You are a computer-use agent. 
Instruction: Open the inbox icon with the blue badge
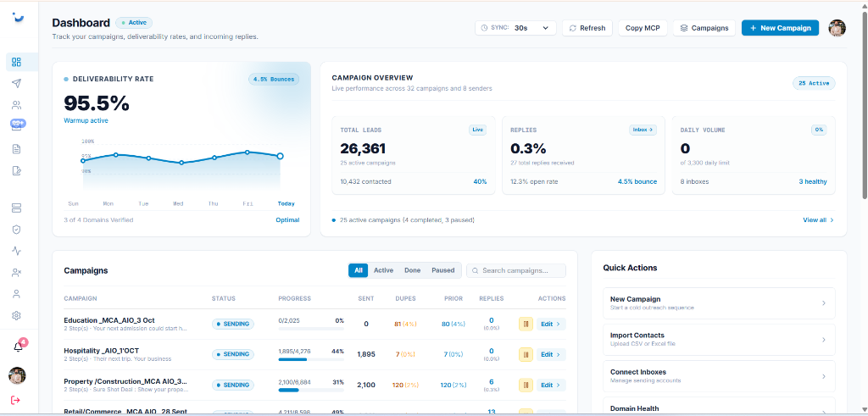point(17,125)
